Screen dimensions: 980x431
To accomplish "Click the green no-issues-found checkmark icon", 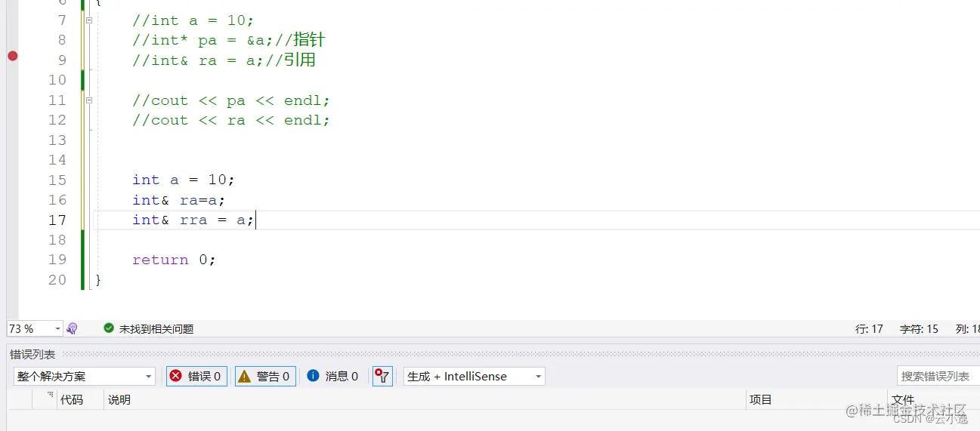I will [109, 328].
